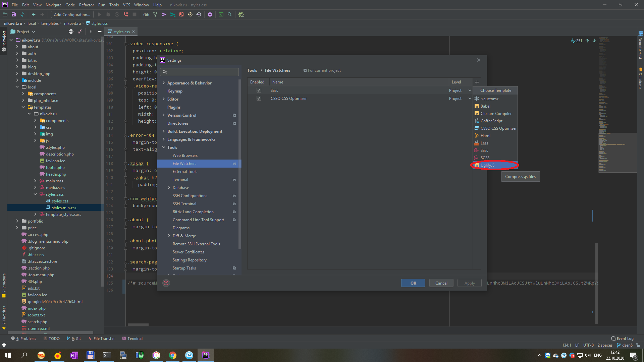Click the settings search input field
The height and width of the screenshot is (362, 644).
pos(199,72)
